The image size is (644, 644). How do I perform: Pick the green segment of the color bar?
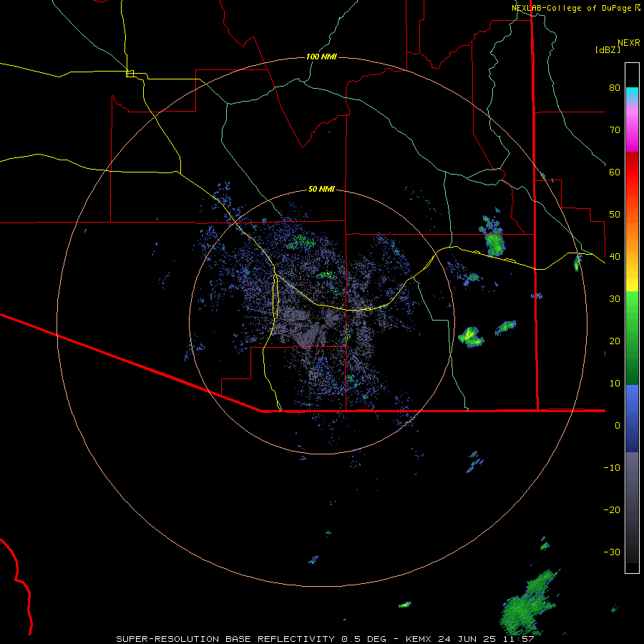(632, 338)
